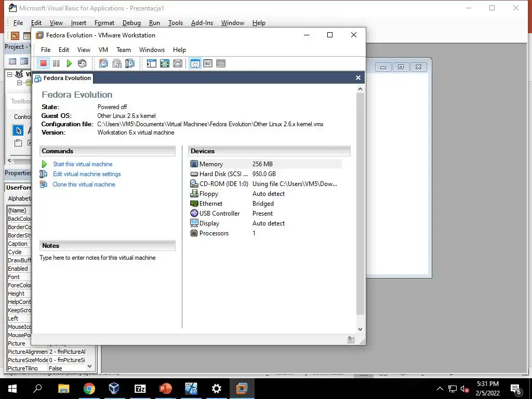
Task: Collapse the VBAProject tree node in Project pane
Action: 9,74
